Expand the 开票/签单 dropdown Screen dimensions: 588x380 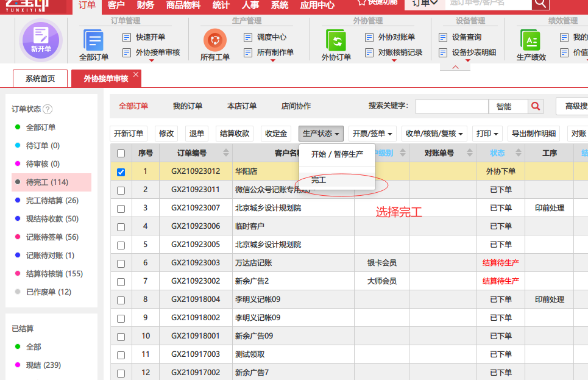372,134
